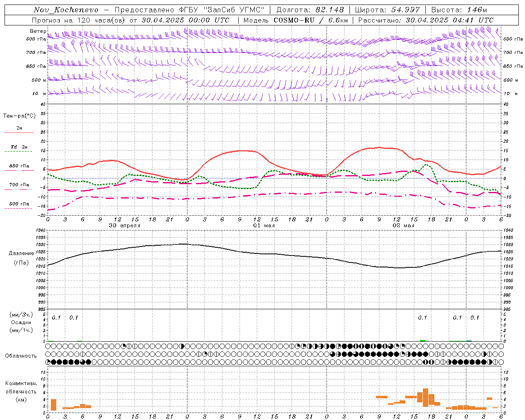Image resolution: width=525 pixels, height=420 pixels.
Task: Click the '02 мая' date label
Action: click(403, 226)
